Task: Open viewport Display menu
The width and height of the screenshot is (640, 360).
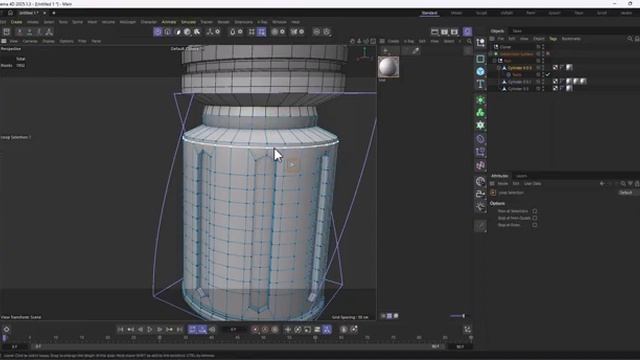Action: coord(48,41)
